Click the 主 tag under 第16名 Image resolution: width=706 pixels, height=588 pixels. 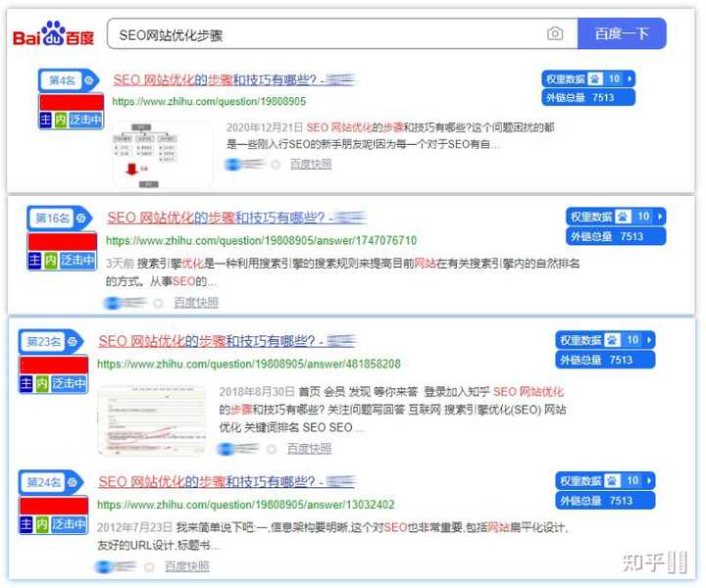[x=34, y=260]
